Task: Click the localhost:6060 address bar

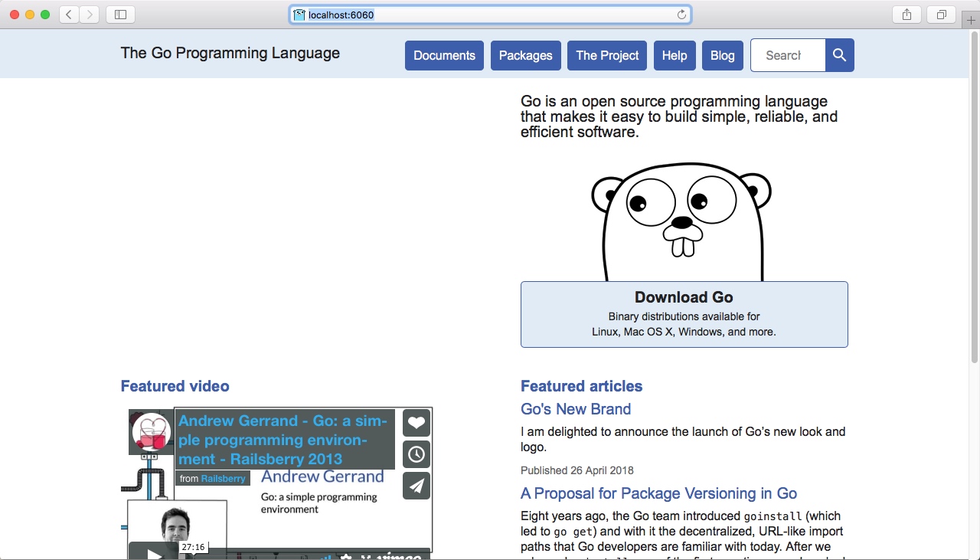Action: (490, 15)
